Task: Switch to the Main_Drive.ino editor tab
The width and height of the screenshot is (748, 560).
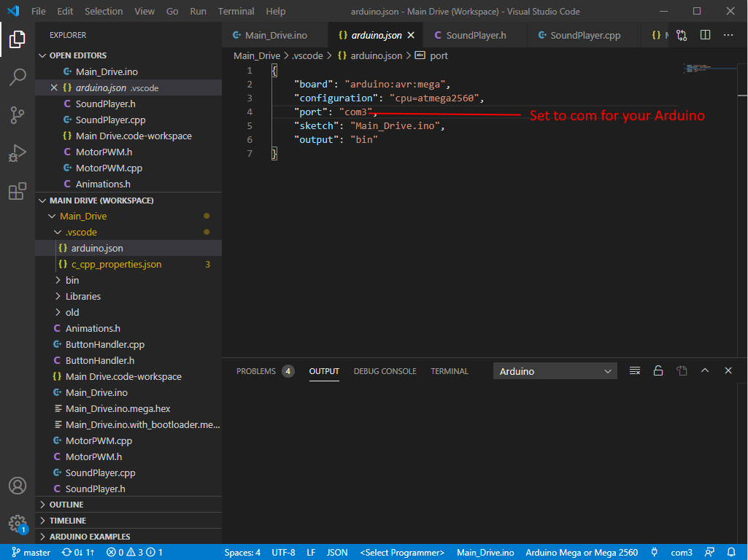Action: pyautogui.click(x=275, y=35)
